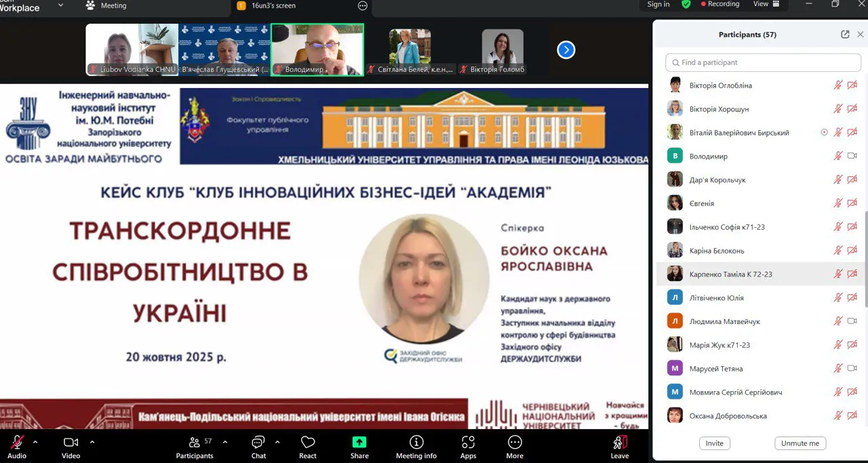Click the Find a participant search field
This screenshot has width=868, height=463.
point(763,62)
